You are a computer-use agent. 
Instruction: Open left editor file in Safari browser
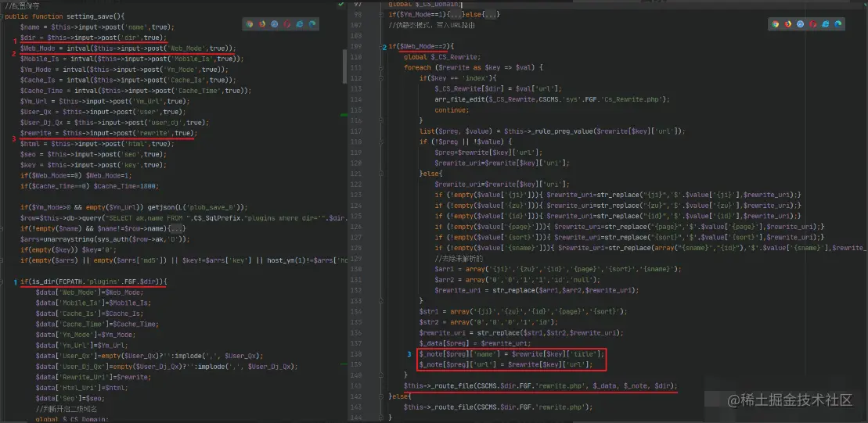275,24
